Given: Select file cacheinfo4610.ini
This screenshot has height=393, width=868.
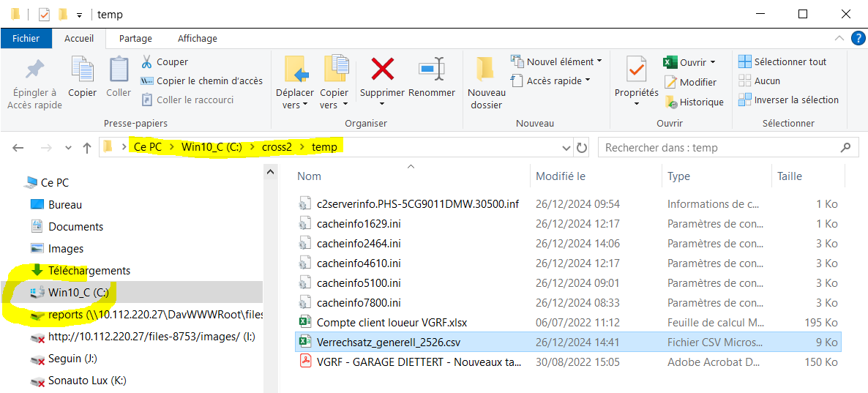Looking at the screenshot, I should pyautogui.click(x=359, y=263).
